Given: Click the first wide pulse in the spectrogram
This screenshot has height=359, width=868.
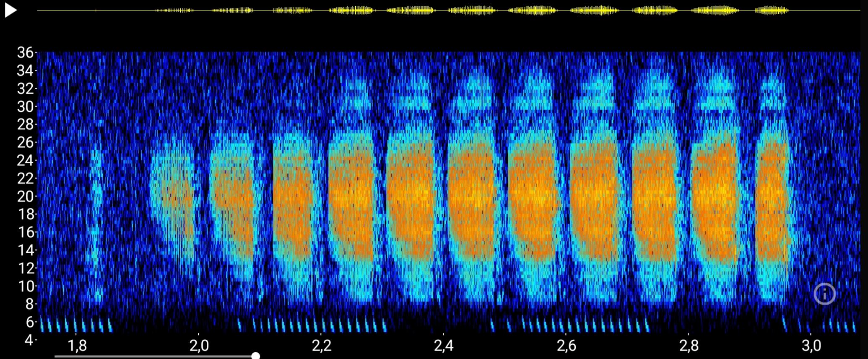Looking at the screenshot, I should click(173, 197).
